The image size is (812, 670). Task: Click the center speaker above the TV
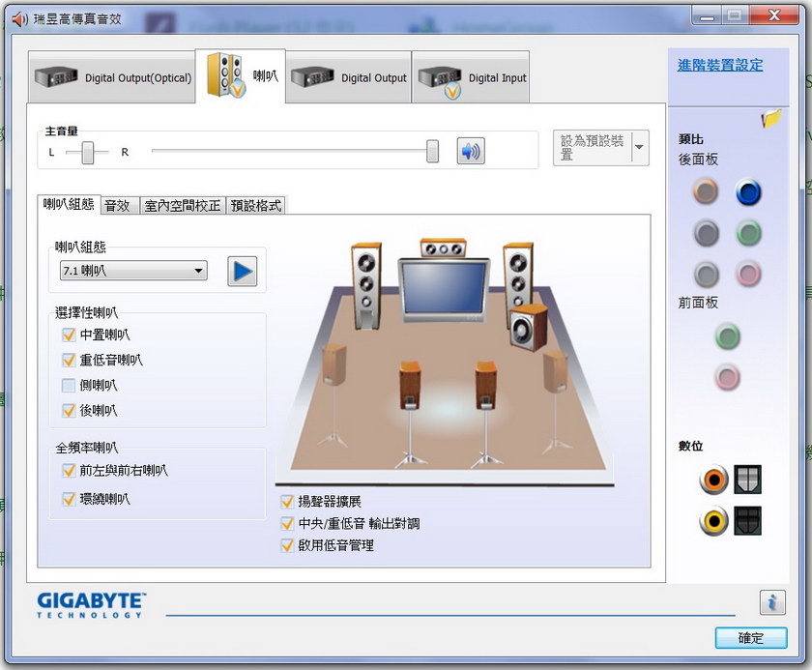pyautogui.click(x=443, y=248)
